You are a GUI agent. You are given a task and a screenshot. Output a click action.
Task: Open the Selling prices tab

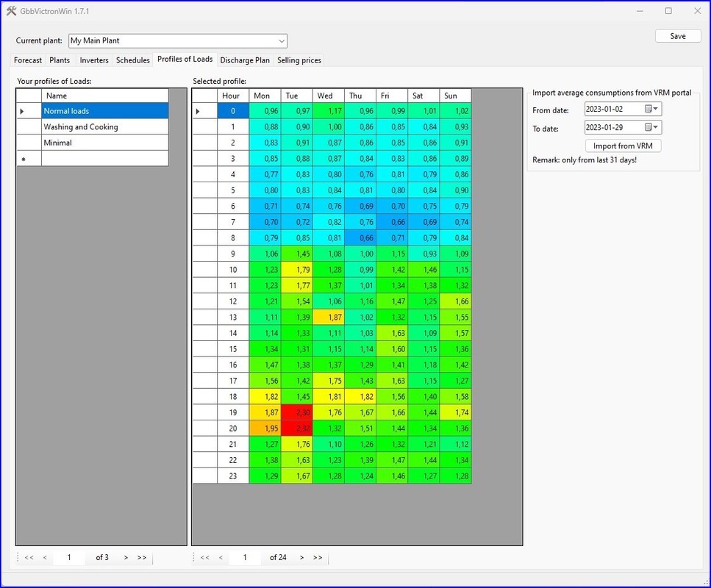point(299,60)
